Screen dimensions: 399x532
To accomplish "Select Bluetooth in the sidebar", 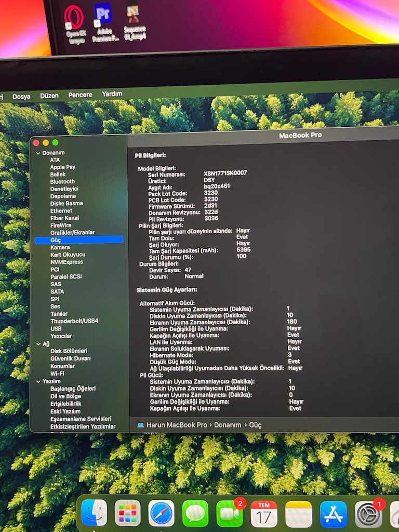I will [x=62, y=181].
